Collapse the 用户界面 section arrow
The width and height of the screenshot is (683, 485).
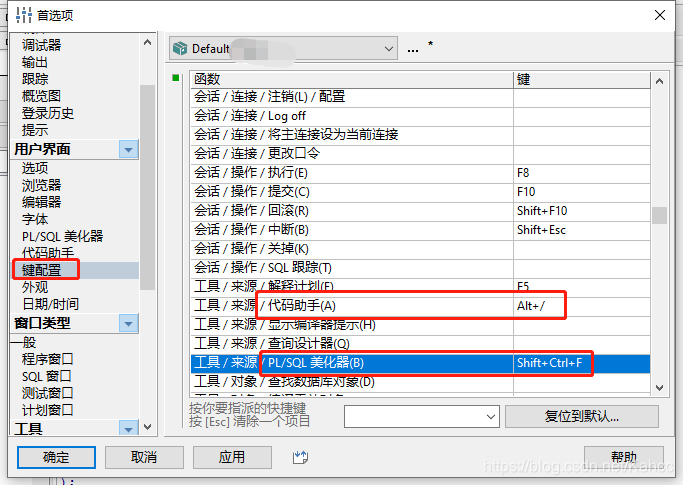(x=128, y=149)
